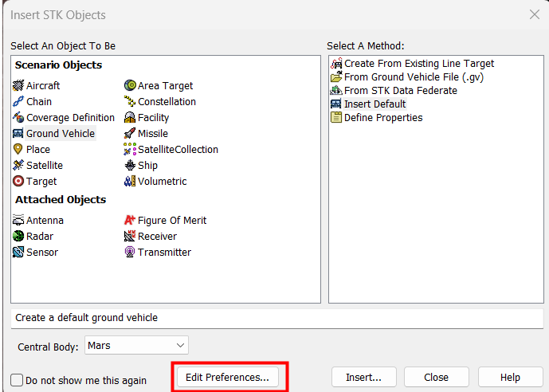Click the Close button
Screen dimensions: 549x392
pos(437,378)
